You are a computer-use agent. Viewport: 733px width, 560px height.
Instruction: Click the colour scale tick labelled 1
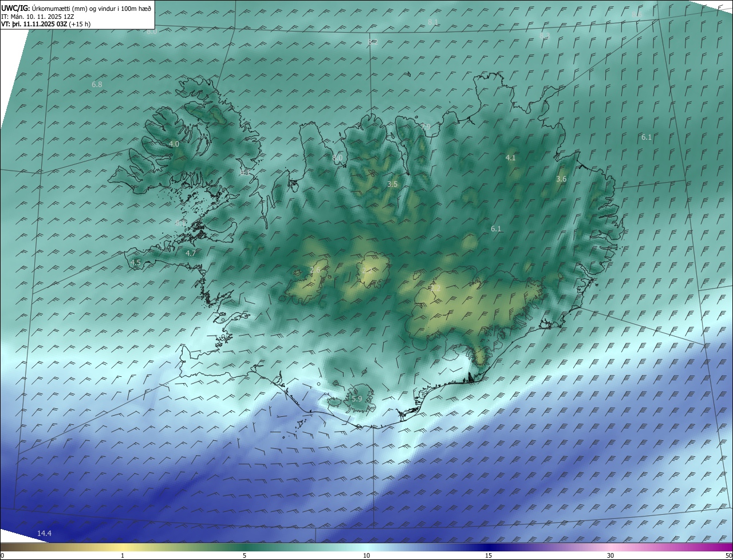point(123,555)
